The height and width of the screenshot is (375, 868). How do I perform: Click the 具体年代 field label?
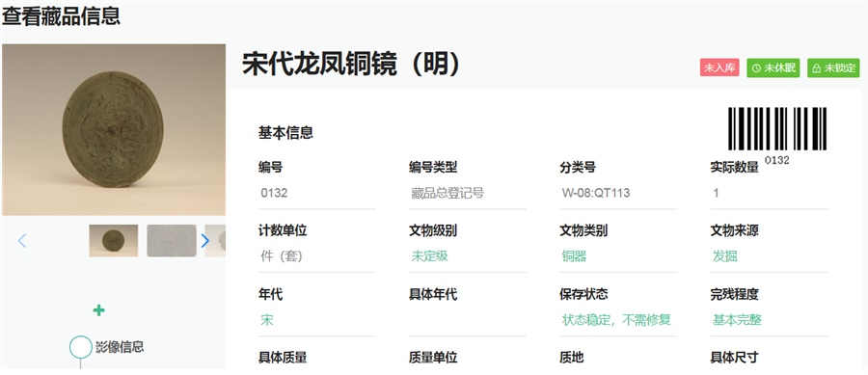433,295
